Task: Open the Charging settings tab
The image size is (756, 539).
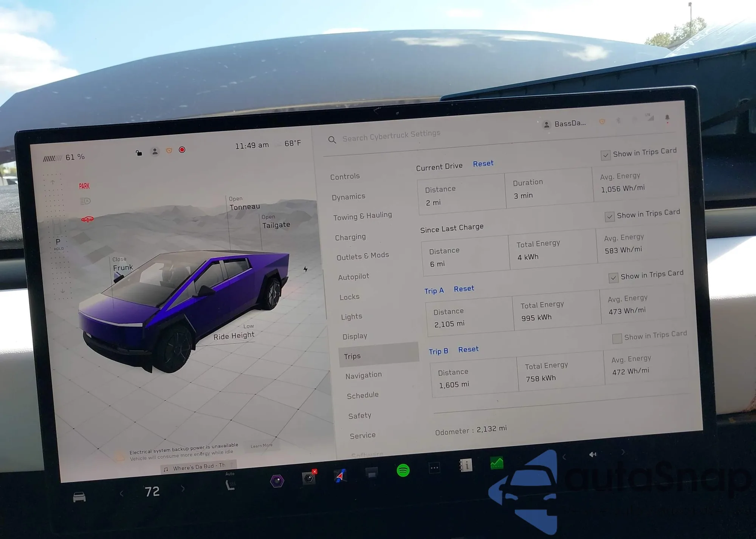Action: point(350,237)
